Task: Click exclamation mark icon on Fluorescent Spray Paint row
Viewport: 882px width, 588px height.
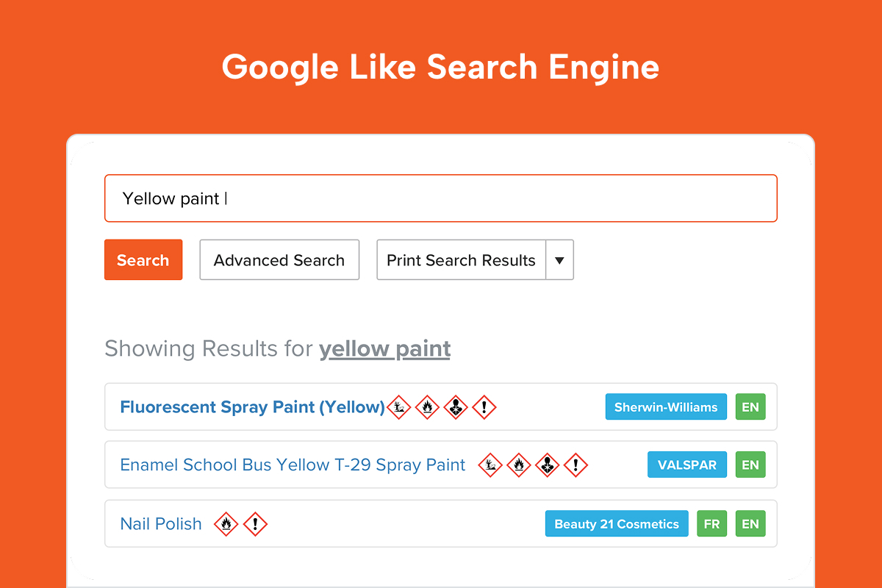Action: pyautogui.click(x=484, y=406)
